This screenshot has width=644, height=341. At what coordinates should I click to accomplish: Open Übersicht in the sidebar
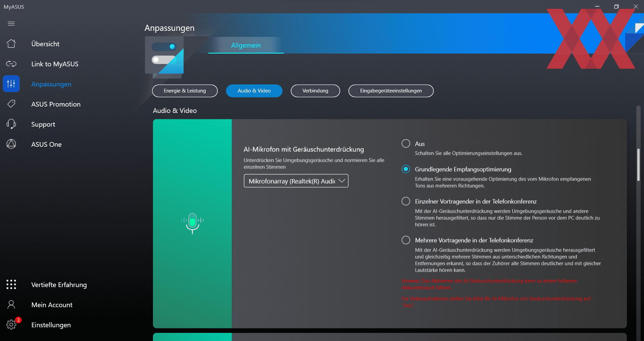pos(45,44)
